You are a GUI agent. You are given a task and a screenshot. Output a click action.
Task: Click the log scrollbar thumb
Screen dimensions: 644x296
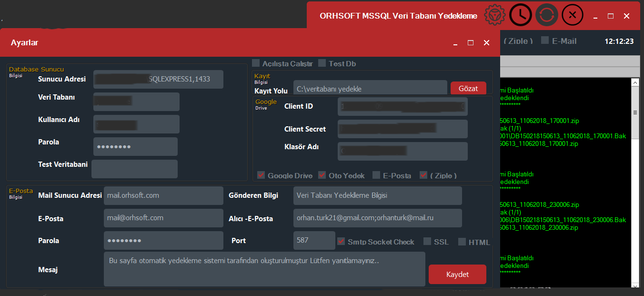634,113
